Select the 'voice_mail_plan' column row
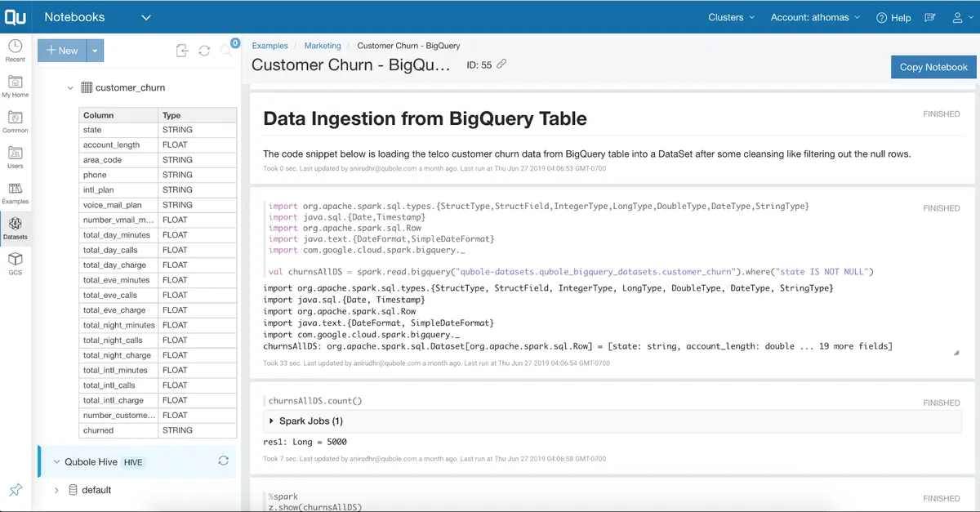980x512 pixels. [158, 205]
